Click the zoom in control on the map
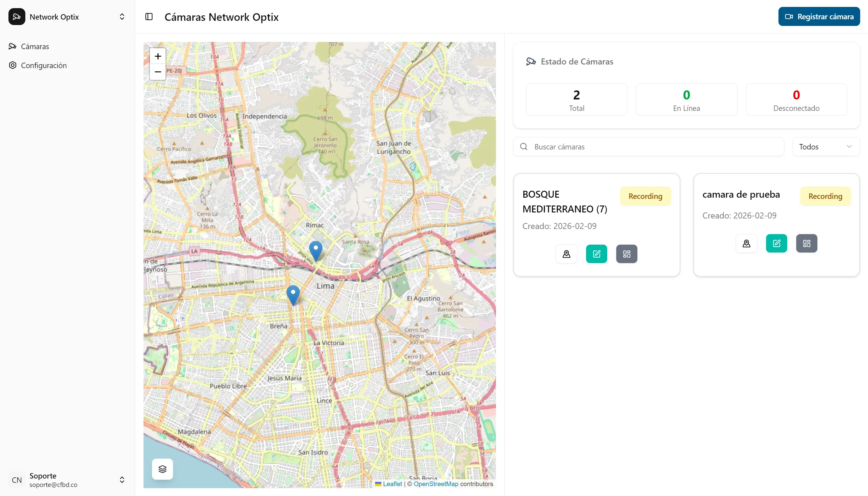 (157, 56)
